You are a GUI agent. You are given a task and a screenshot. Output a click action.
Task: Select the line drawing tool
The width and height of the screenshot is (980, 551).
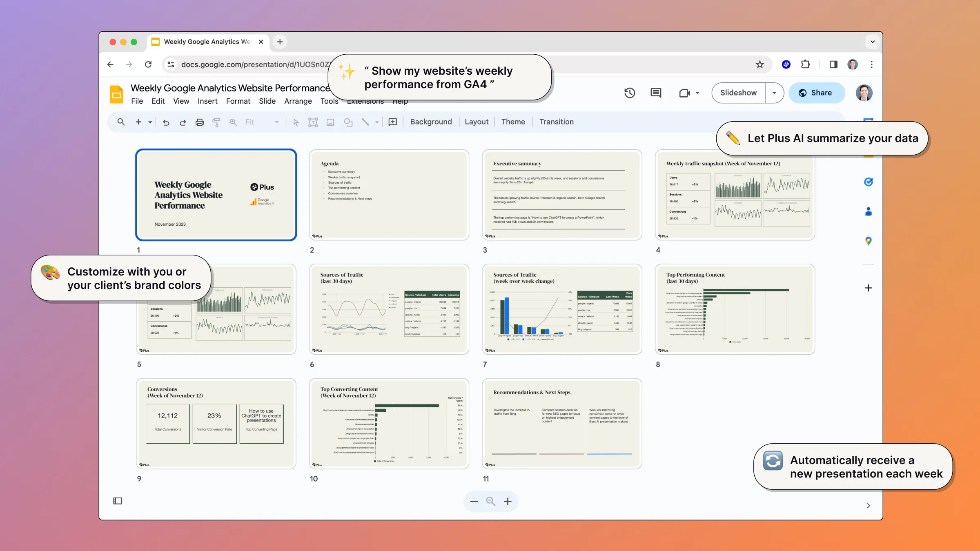(365, 122)
